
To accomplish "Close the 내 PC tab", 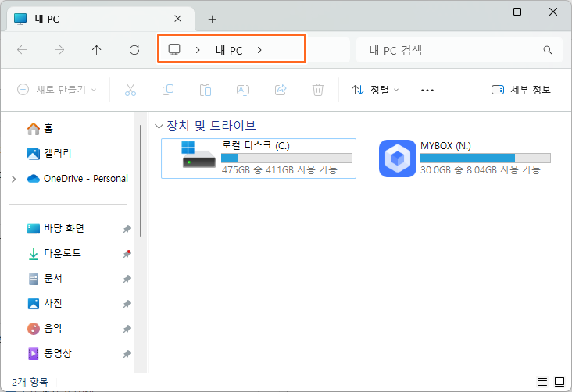I will pos(177,19).
